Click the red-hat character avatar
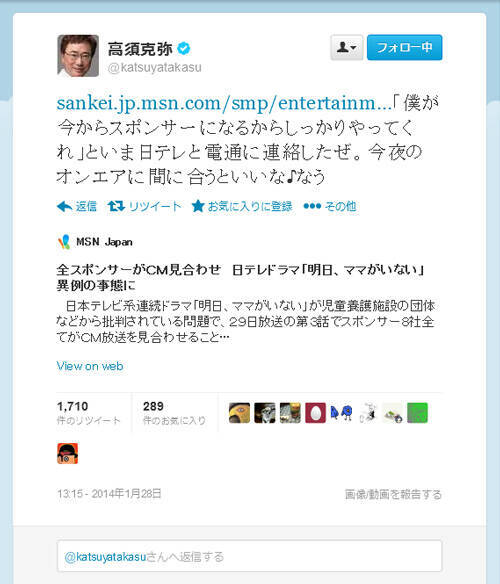This screenshot has height=584, width=500. click(x=67, y=453)
